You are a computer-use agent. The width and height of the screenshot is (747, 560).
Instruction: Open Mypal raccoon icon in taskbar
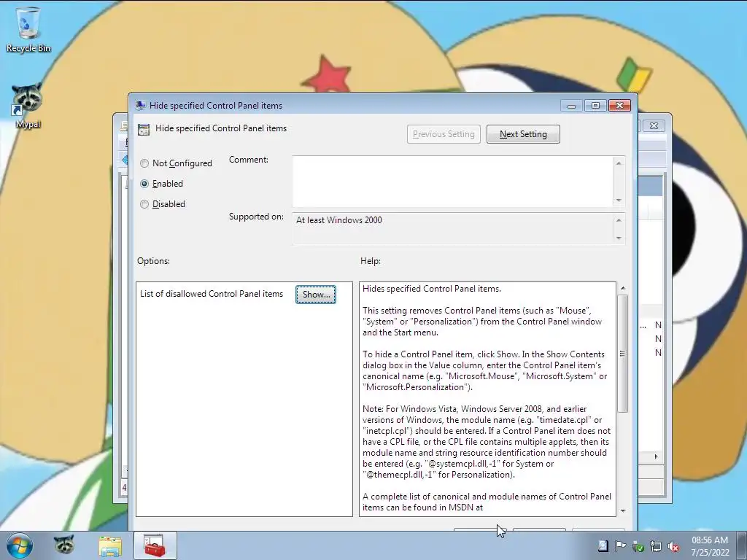pyautogui.click(x=64, y=545)
